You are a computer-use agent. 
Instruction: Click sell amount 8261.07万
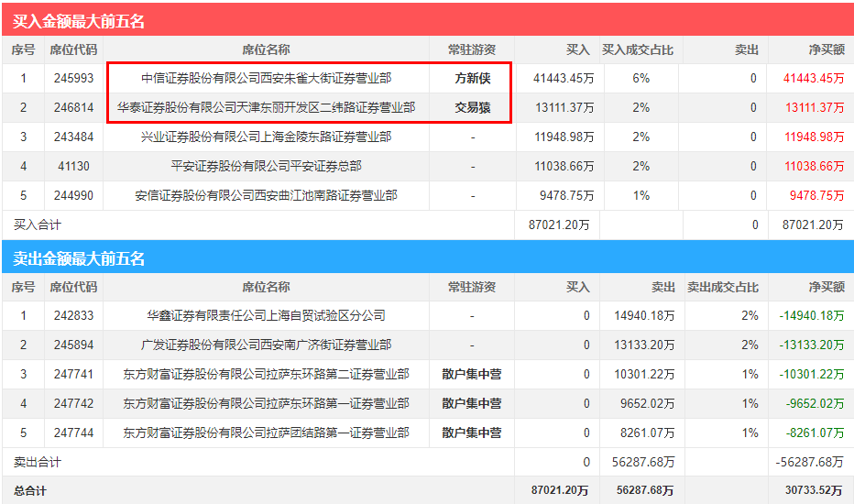coord(648,433)
